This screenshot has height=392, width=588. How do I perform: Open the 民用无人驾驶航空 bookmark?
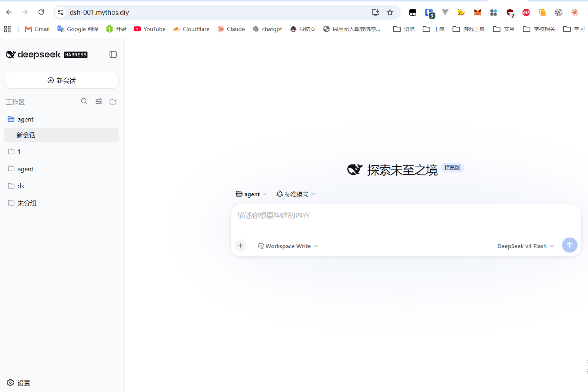point(352,29)
